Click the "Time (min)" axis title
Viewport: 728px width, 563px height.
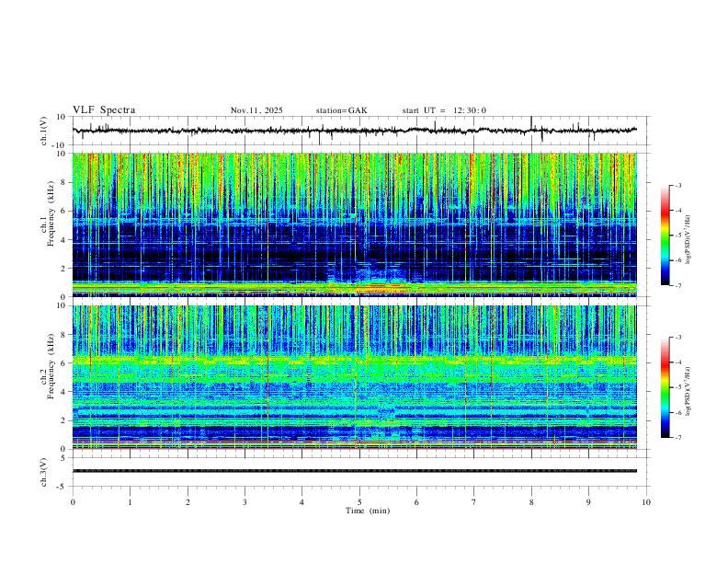coord(368,511)
